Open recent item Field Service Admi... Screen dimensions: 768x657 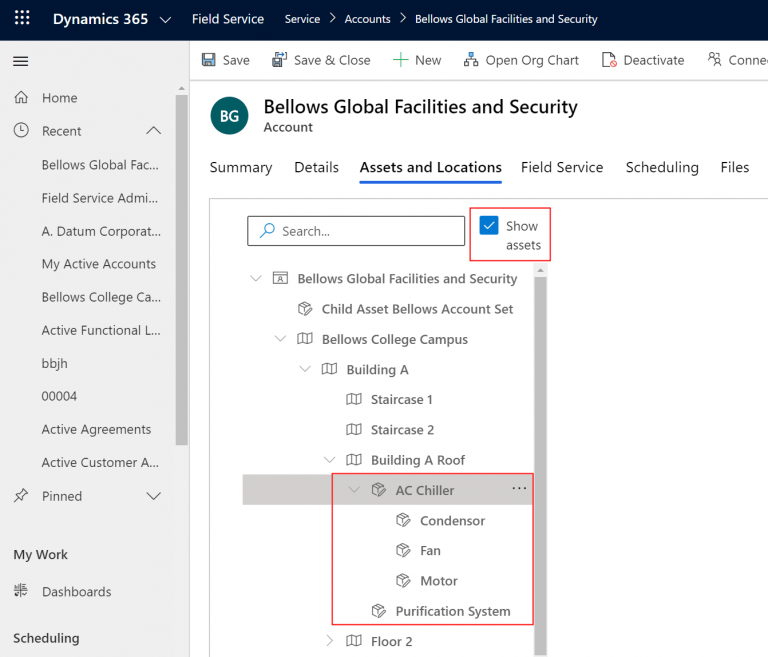pyautogui.click(x=100, y=198)
